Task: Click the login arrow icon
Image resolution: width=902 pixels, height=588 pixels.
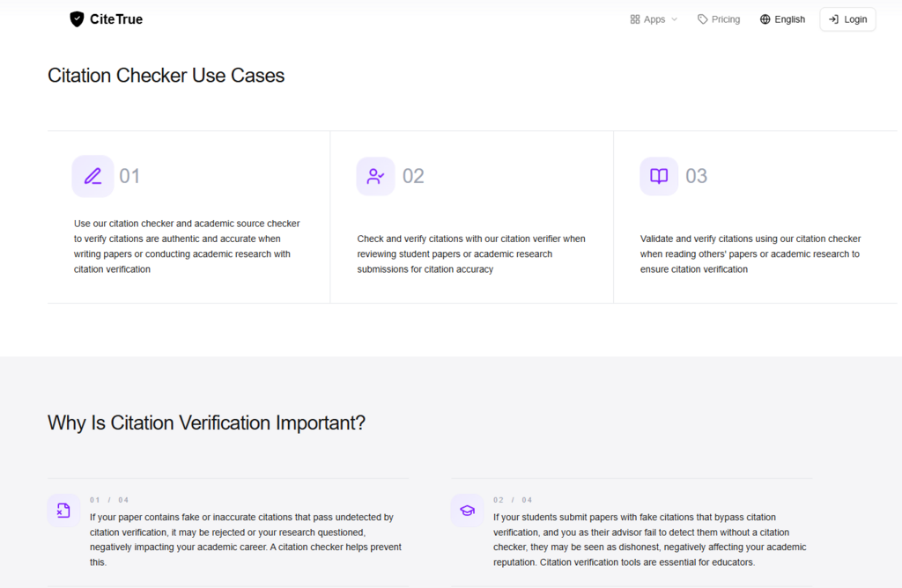Action: pyautogui.click(x=833, y=19)
